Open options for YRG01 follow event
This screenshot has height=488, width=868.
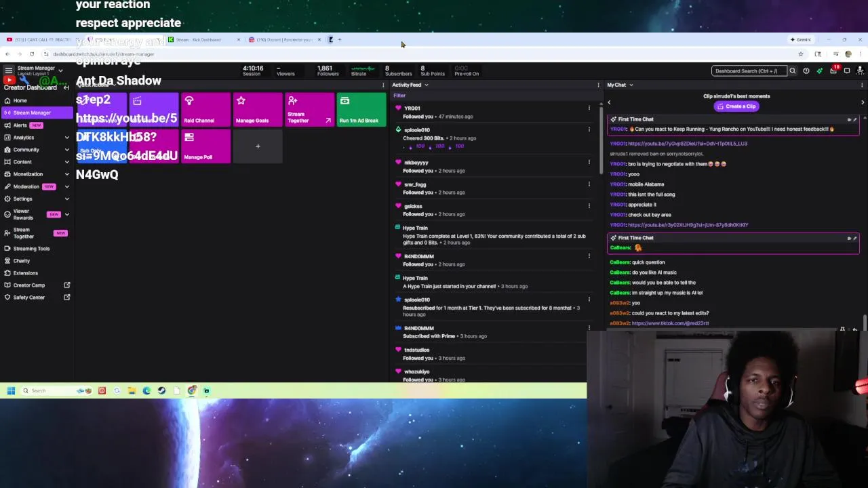tap(589, 108)
